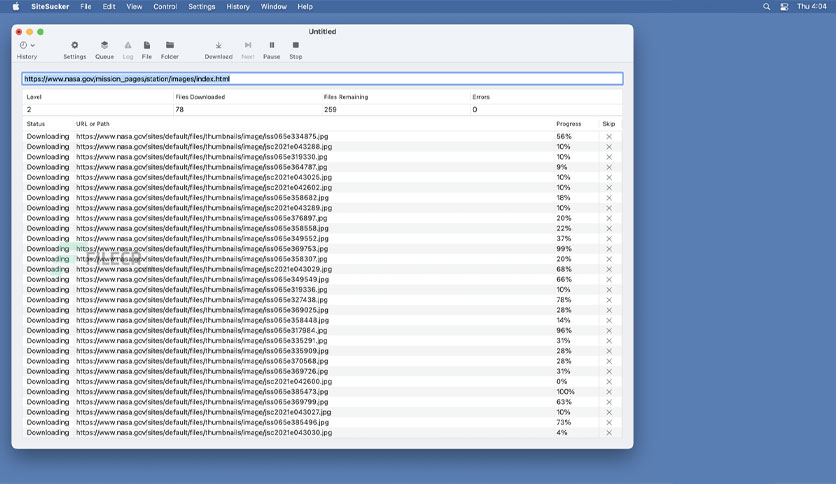Click the URL or Path column header

(x=92, y=124)
